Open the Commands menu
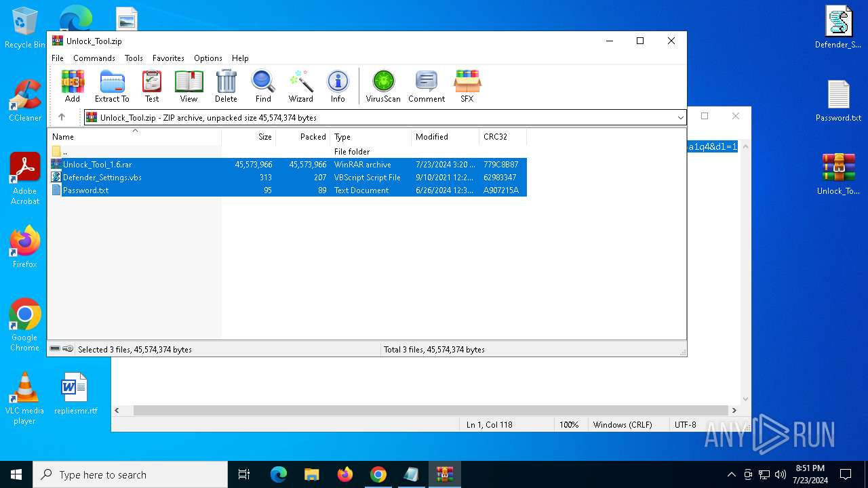This screenshot has height=488, width=868. coord(94,58)
